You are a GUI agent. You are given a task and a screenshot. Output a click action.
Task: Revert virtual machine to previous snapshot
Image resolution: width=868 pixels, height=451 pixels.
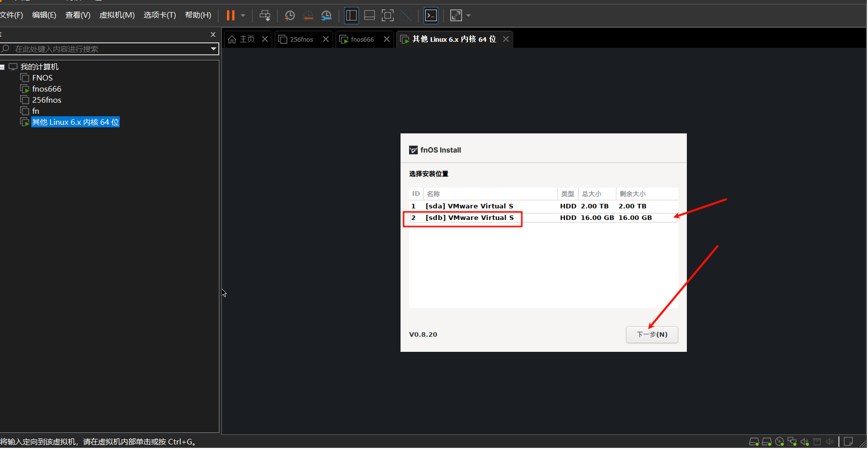[308, 16]
